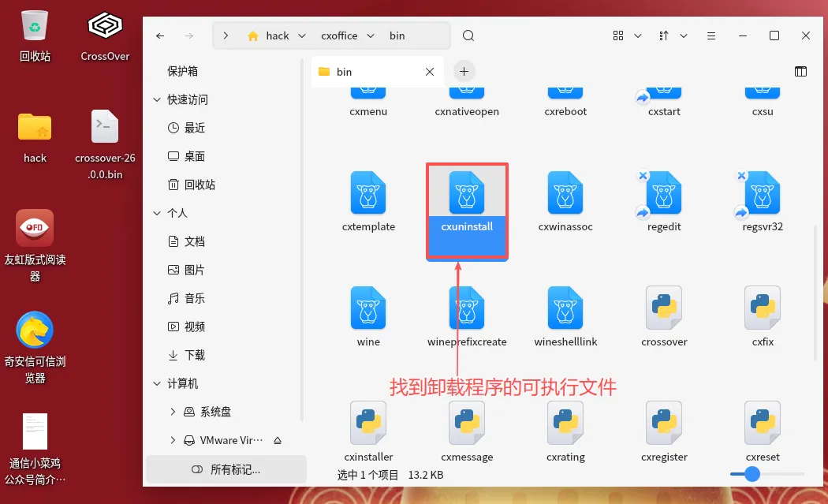Image resolution: width=828 pixels, height=504 pixels.
Task: Select the wine executable icon
Action: (368, 308)
